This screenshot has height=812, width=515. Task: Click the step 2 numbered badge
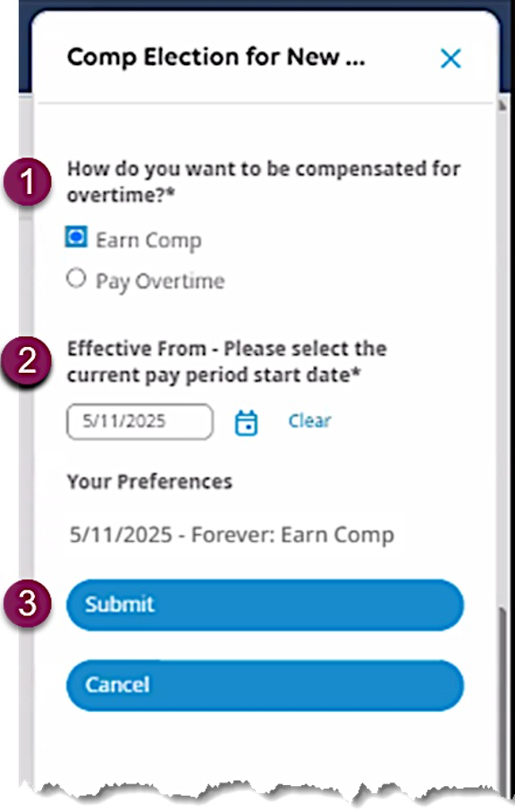28,360
